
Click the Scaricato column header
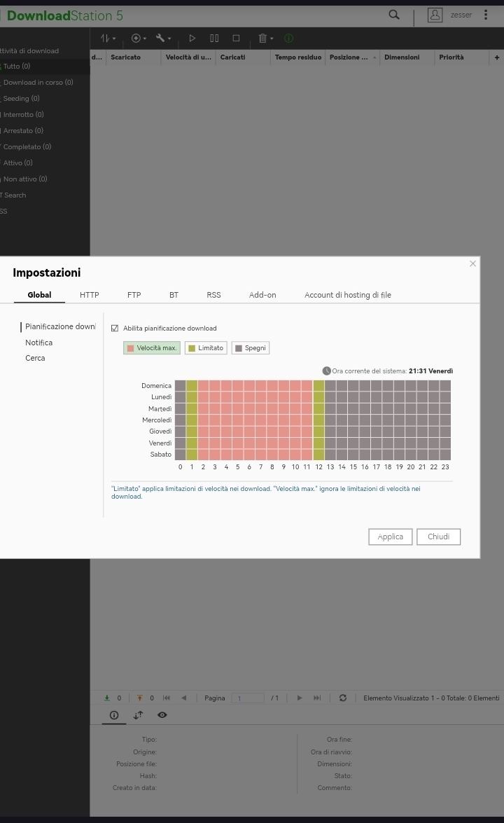click(133, 57)
